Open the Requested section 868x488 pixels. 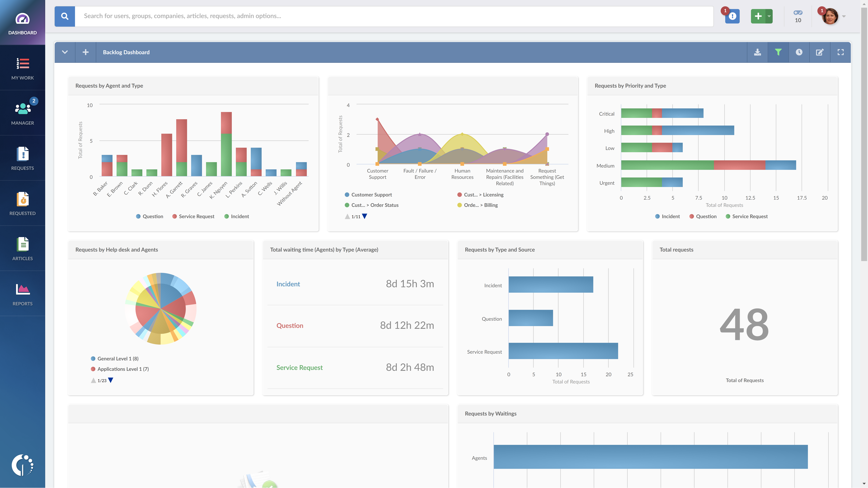(23, 203)
